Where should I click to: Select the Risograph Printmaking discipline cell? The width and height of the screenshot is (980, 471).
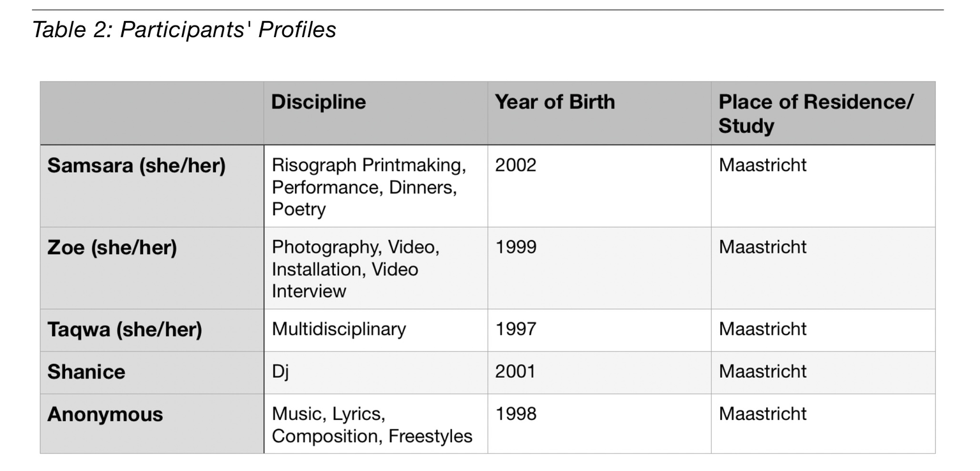[x=369, y=187]
